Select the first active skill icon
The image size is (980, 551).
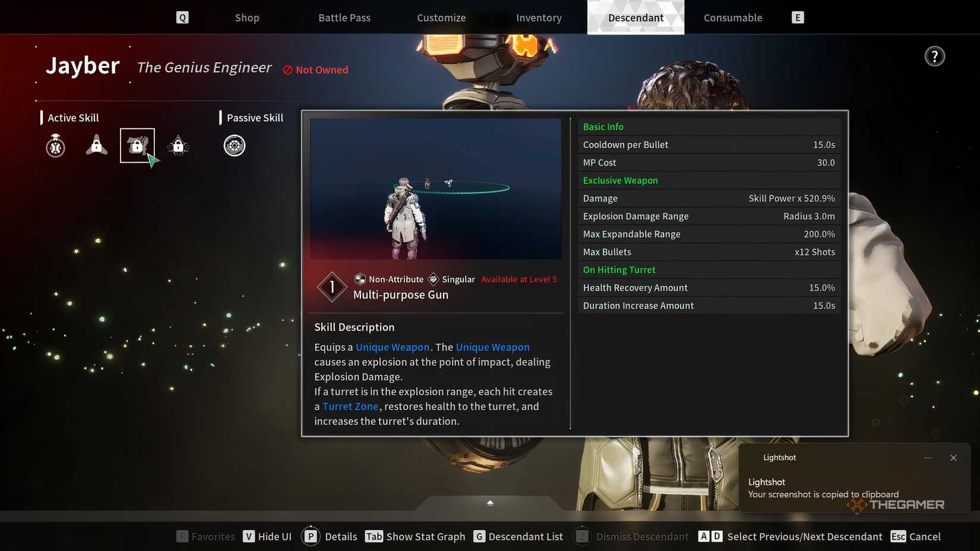56,145
